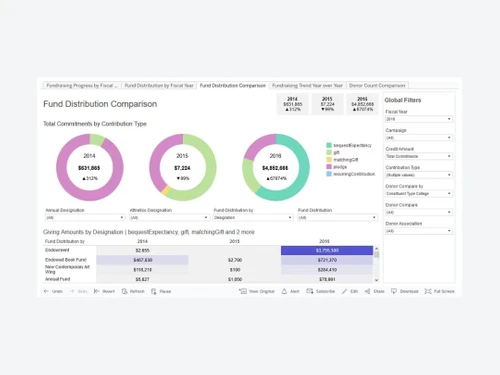This screenshot has width=500, height=375.
Task: Click the 2014 Endowed Book Fund cell $467,836
Action: (x=142, y=260)
